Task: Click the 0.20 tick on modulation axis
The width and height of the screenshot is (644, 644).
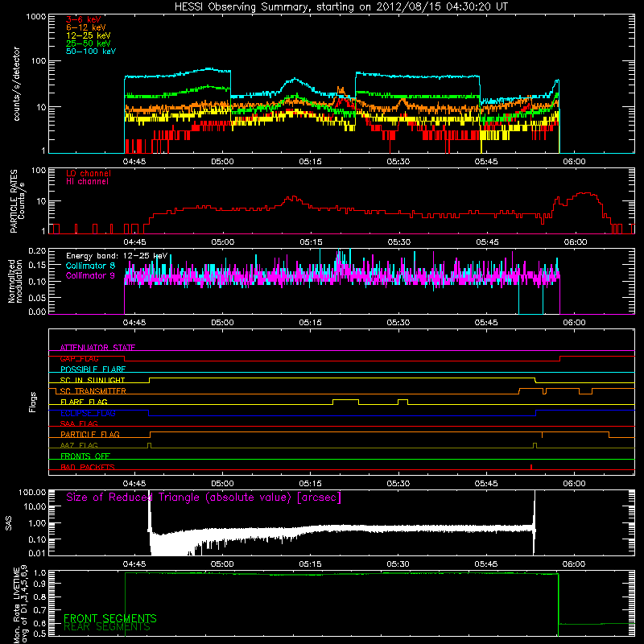Action: [37, 251]
